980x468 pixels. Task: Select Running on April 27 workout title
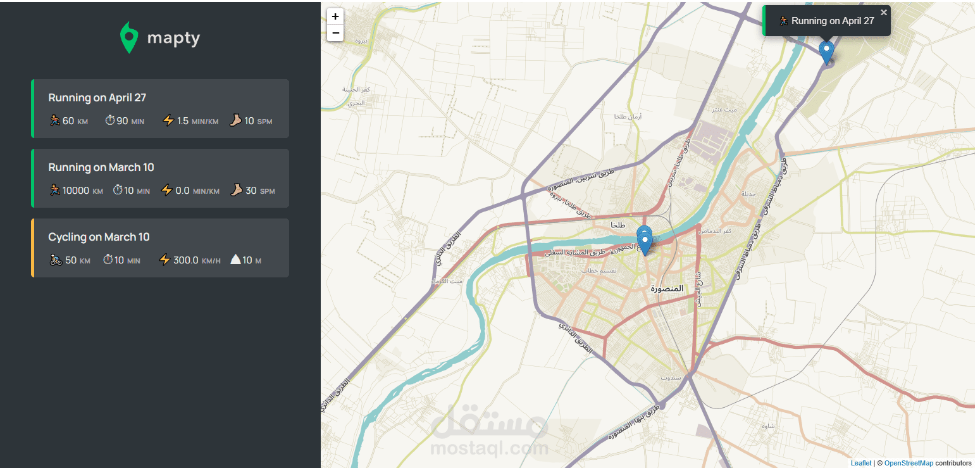tap(97, 98)
